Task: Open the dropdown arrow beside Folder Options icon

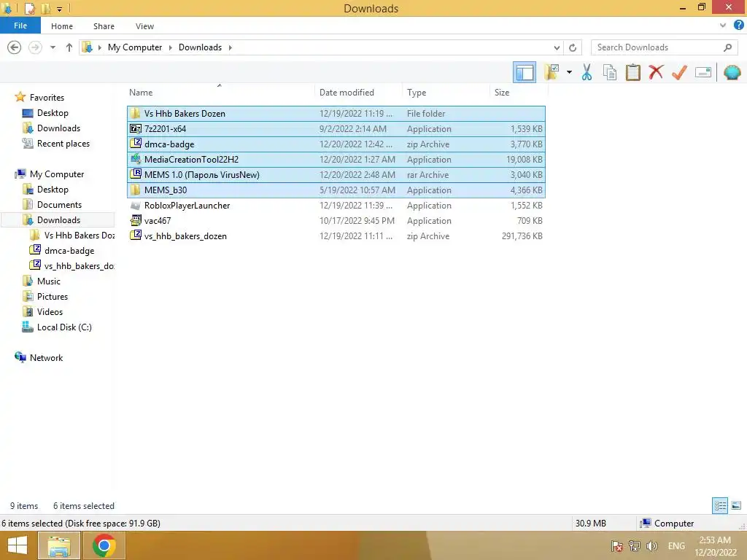Action: (x=569, y=72)
